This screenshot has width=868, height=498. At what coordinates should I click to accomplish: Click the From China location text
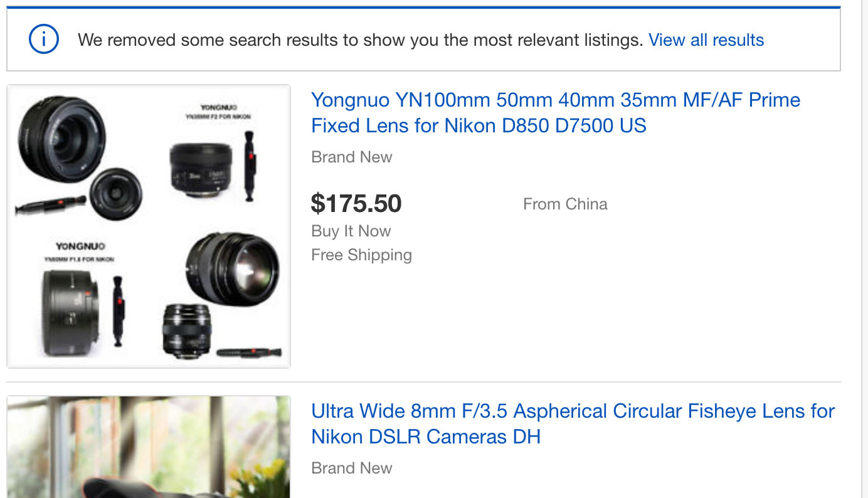pos(565,204)
